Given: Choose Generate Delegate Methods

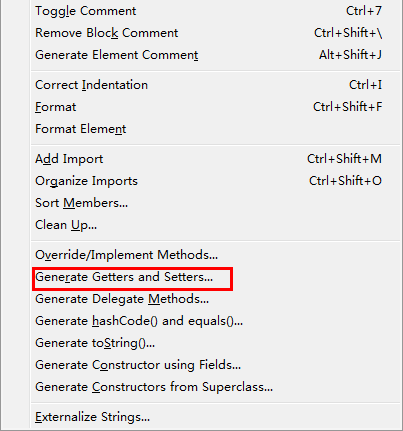Looking at the screenshot, I should point(215,299).
